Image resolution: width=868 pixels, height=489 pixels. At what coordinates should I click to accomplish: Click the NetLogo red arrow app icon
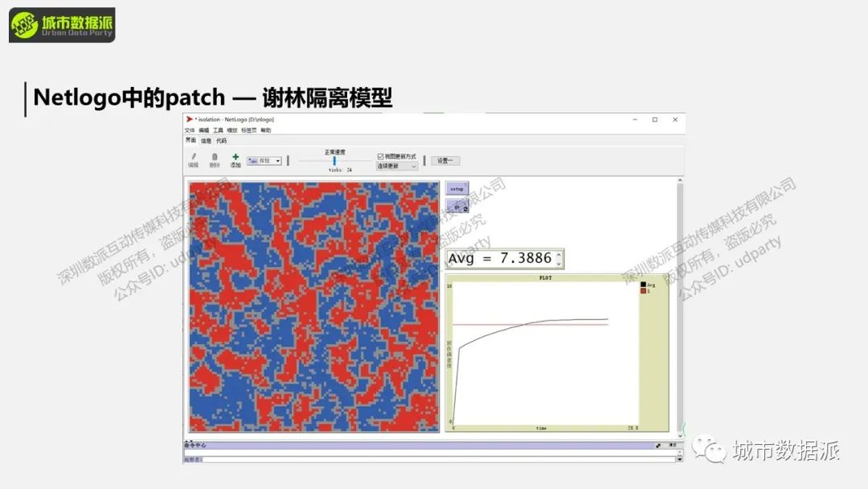click(190, 119)
